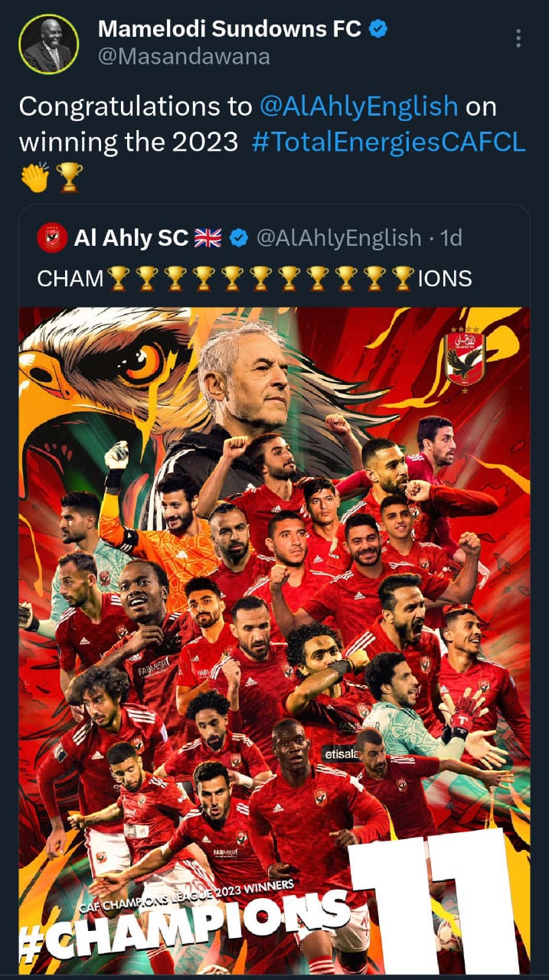Open the quoted tweet text CHAM…IONS
This screenshot has width=549, height=980.
coord(254,278)
